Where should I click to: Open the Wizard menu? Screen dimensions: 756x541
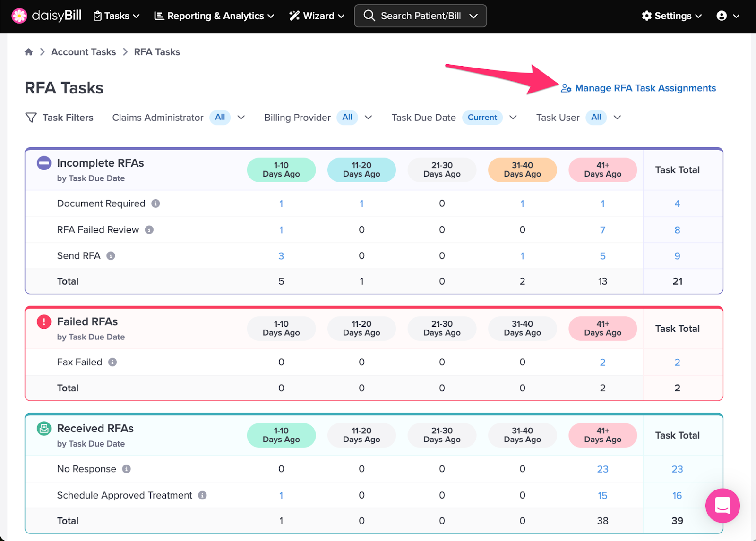click(317, 16)
